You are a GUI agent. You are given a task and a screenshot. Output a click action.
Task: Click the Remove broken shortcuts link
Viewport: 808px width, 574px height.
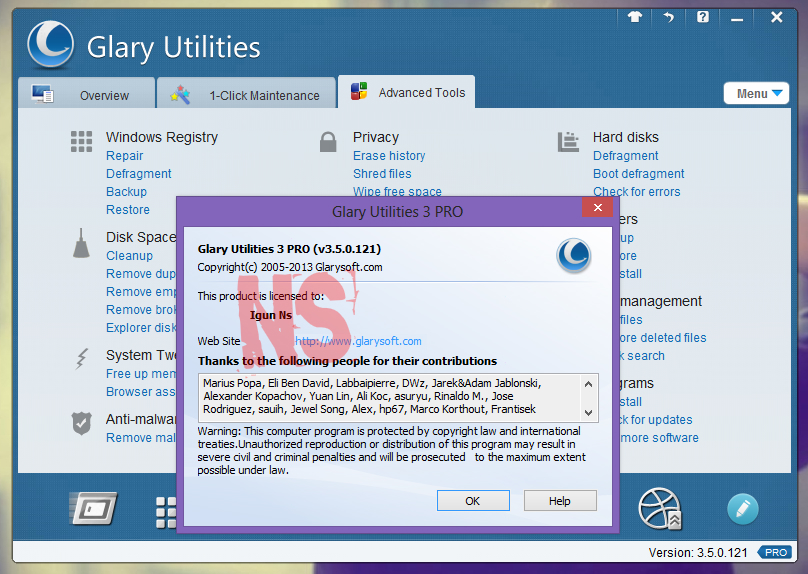[141, 310]
